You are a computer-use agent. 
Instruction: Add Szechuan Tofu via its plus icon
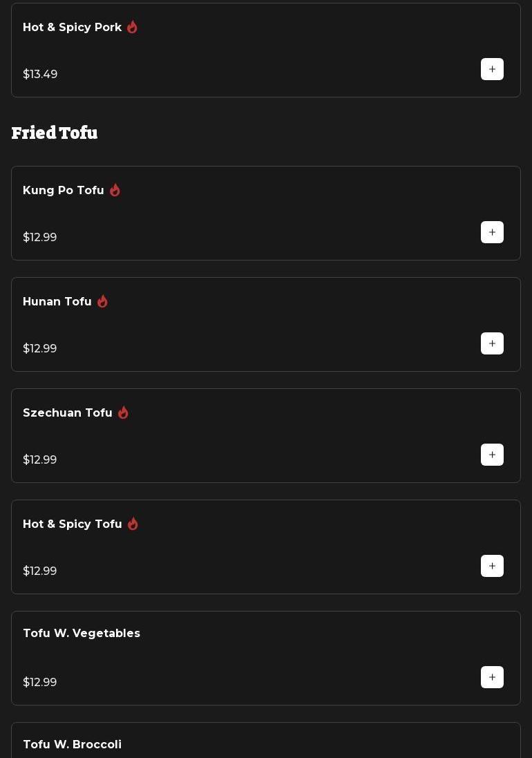[492, 455]
